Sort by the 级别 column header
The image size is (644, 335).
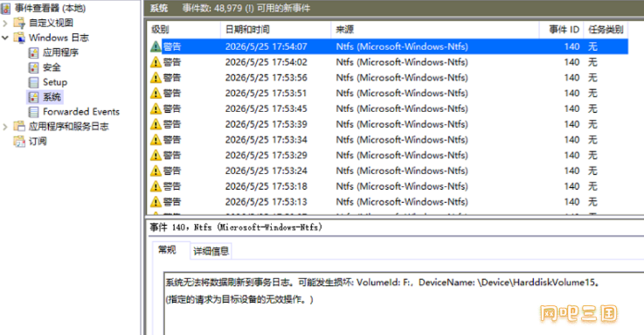tap(184, 30)
